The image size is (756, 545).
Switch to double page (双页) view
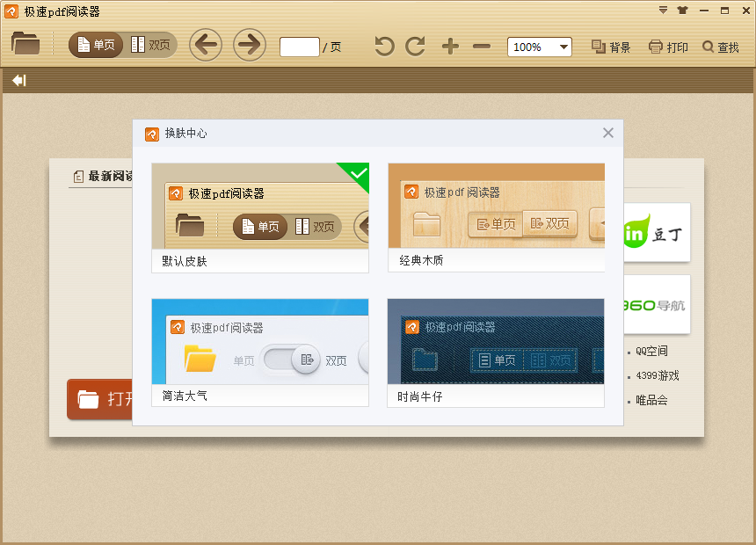coord(150,45)
